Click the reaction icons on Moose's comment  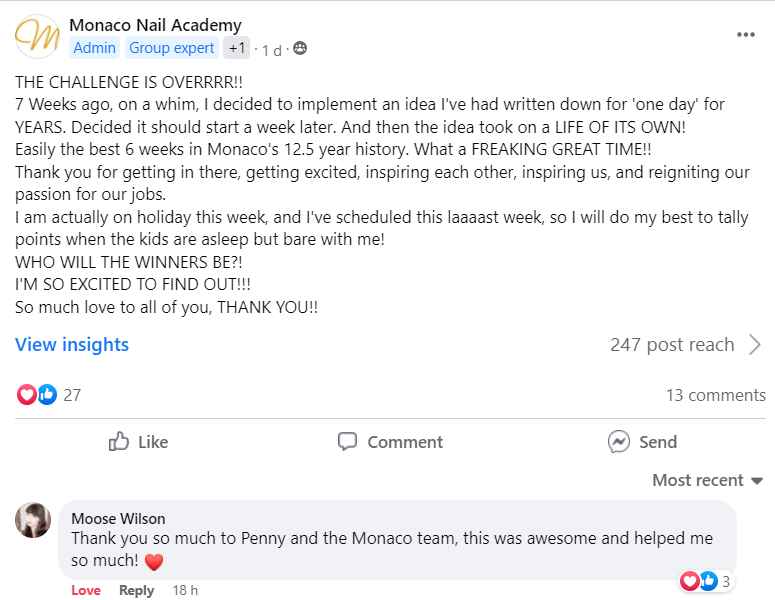tap(697, 581)
